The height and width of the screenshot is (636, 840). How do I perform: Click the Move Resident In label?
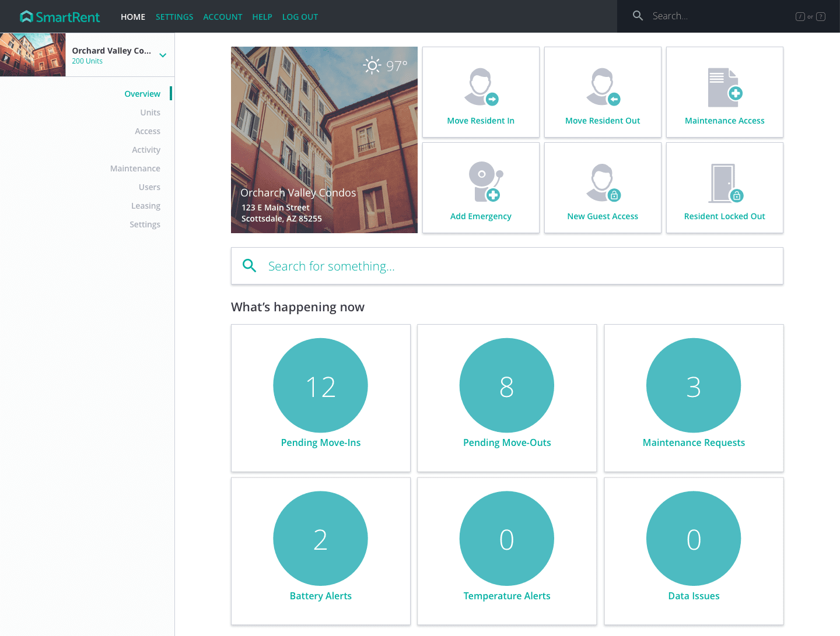coord(481,121)
